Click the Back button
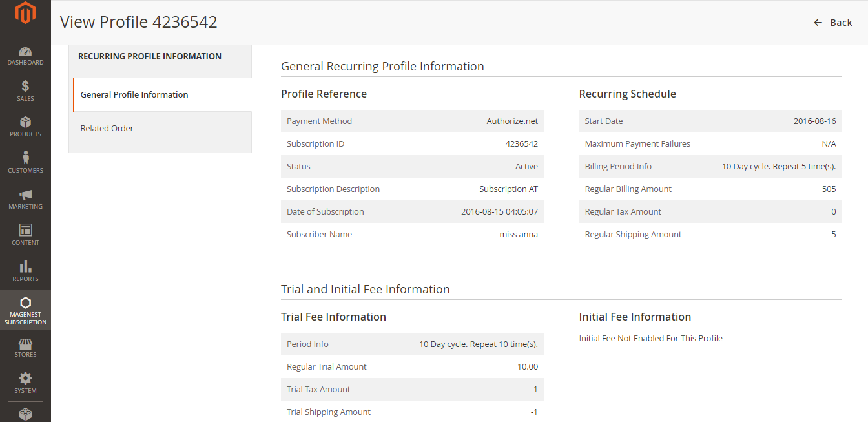The width and height of the screenshot is (868, 422). pos(840,23)
